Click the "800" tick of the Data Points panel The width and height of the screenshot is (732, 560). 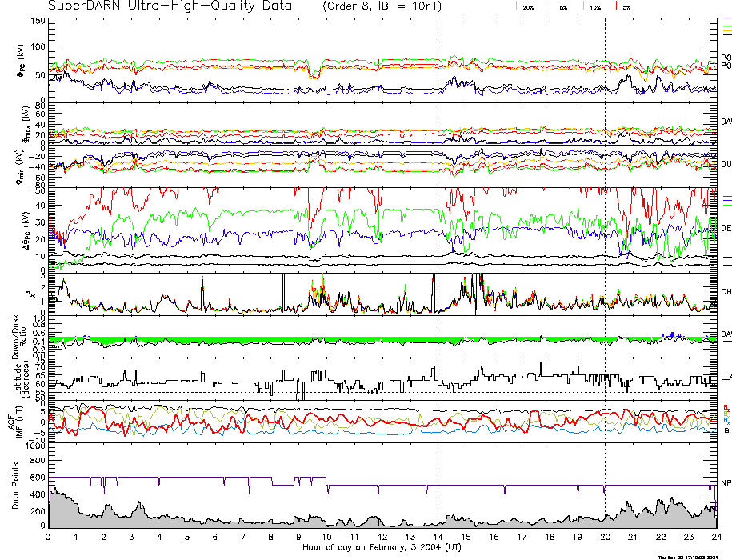38,460
